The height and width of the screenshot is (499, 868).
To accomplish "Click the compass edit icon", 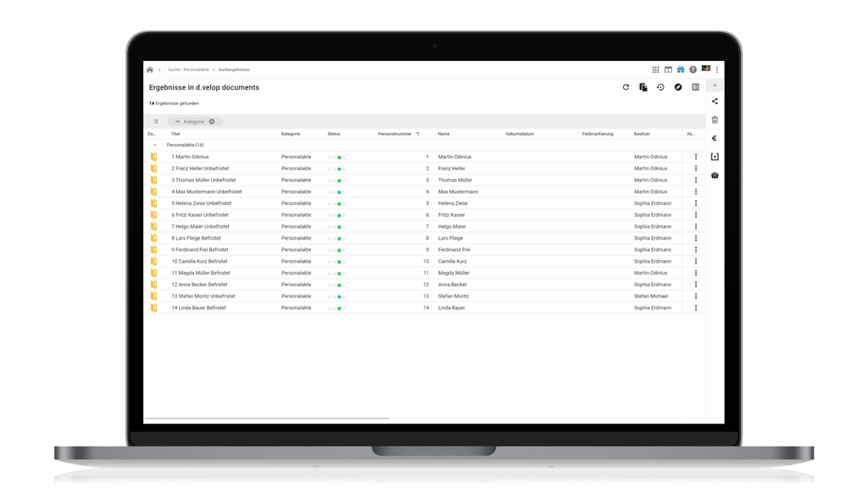I will [x=678, y=87].
